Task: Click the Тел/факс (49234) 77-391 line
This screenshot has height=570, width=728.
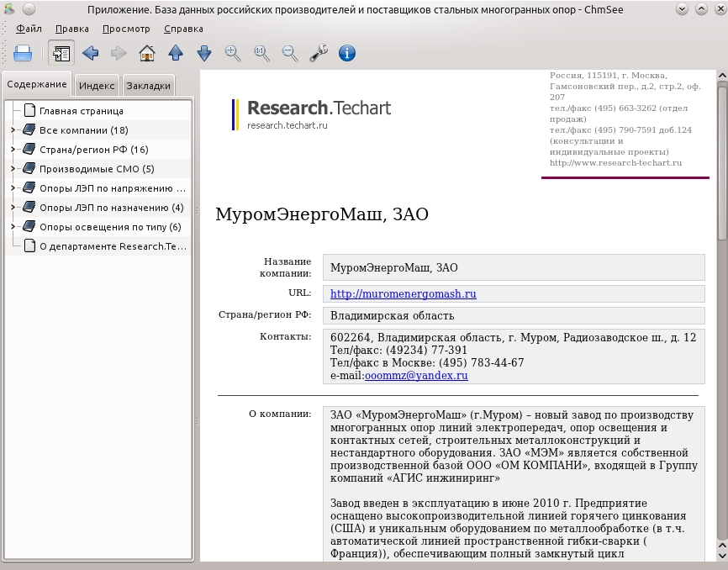Action: point(398,350)
